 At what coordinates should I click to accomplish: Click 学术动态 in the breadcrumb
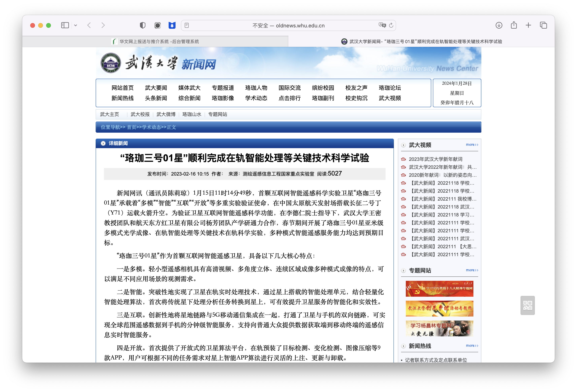[152, 127]
